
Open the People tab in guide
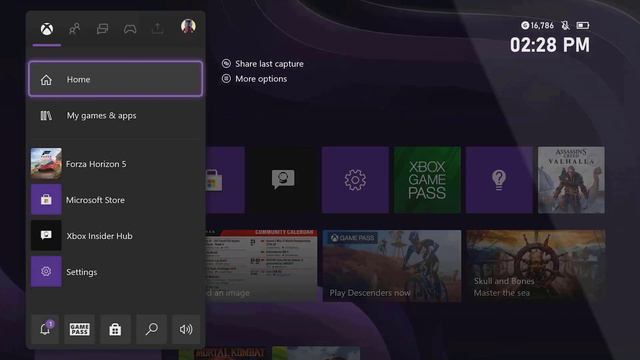point(74,29)
